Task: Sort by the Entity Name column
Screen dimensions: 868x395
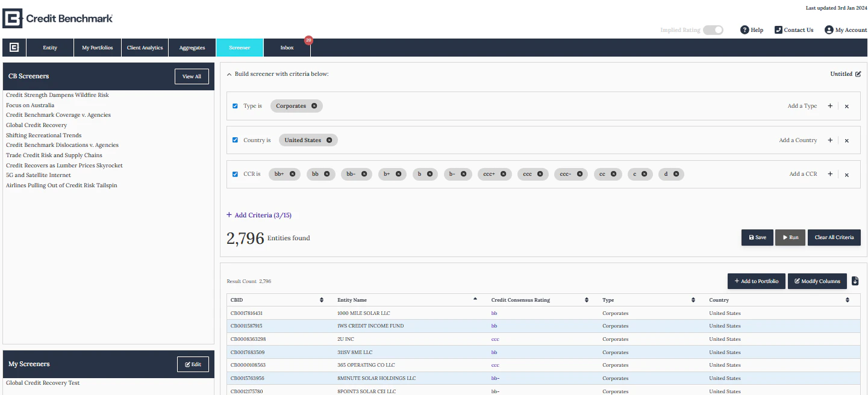Action: (475, 299)
